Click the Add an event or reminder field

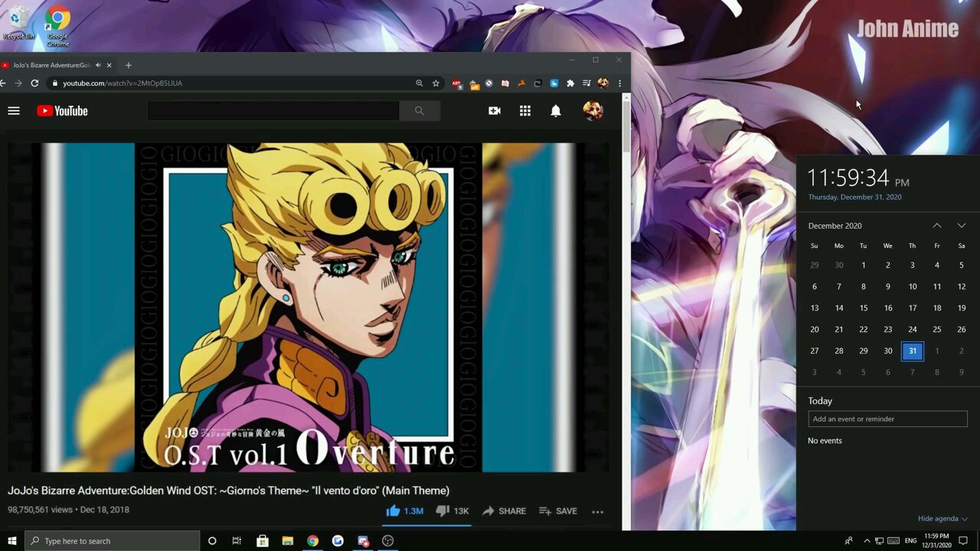pyautogui.click(x=887, y=419)
